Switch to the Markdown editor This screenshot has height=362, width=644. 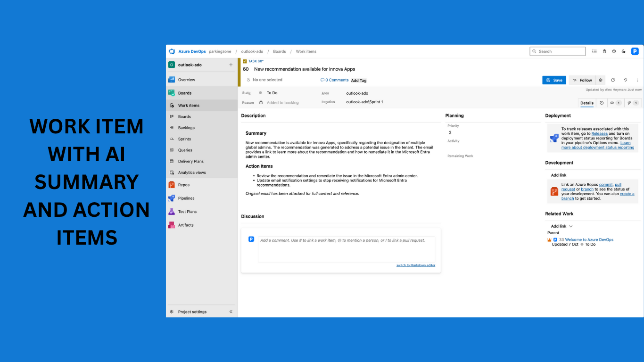coord(415,265)
